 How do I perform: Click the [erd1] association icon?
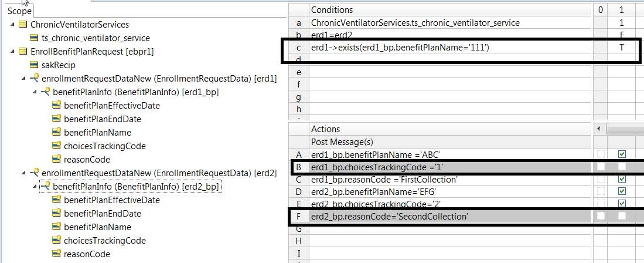pyautogui.click(x=35, y=78)
